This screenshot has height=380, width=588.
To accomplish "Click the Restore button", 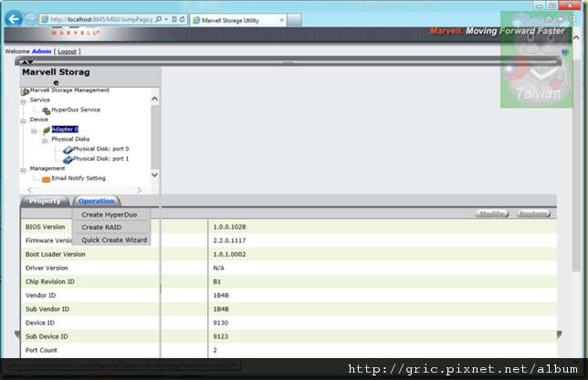I will tap(533, 214).
